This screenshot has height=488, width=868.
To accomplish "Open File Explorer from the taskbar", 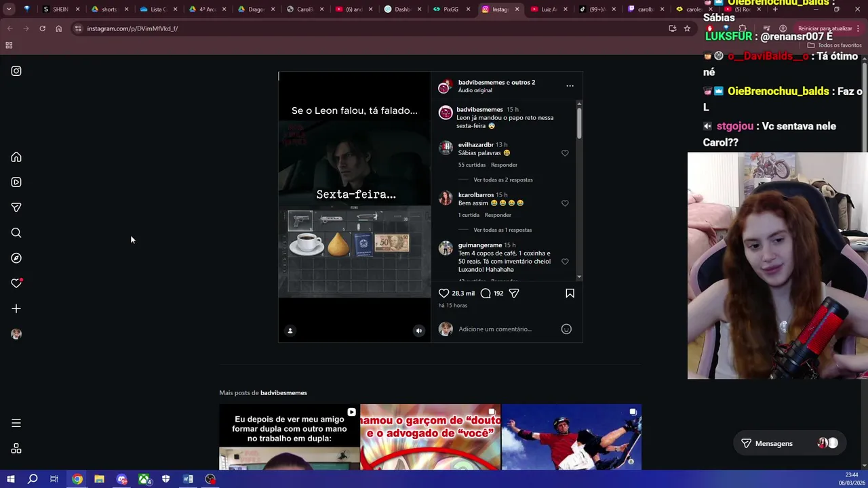I will [x=99, y=479].
